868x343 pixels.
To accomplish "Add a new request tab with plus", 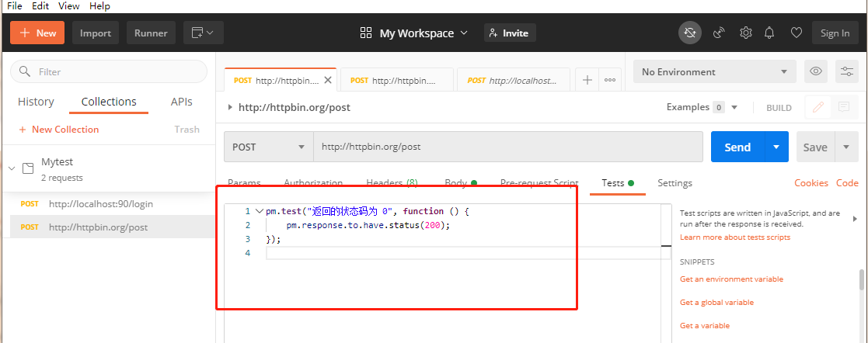I will click(x=587, y=80).
